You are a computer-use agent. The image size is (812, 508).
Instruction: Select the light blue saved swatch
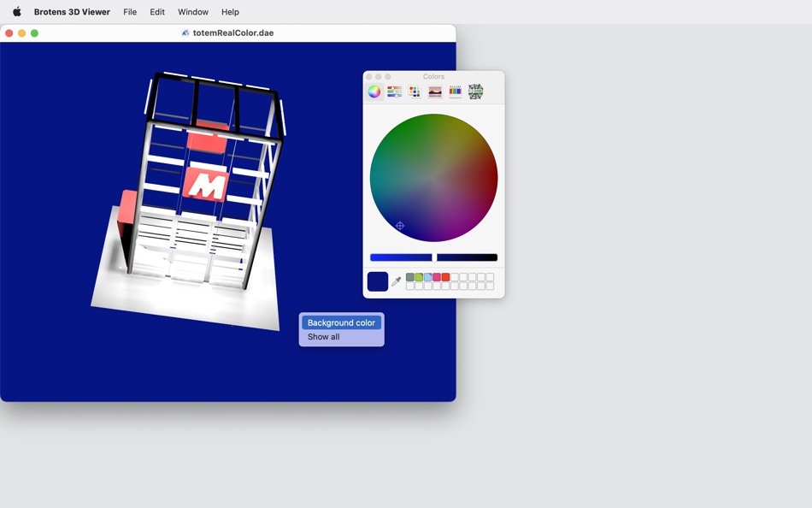[x=427, y=277]
